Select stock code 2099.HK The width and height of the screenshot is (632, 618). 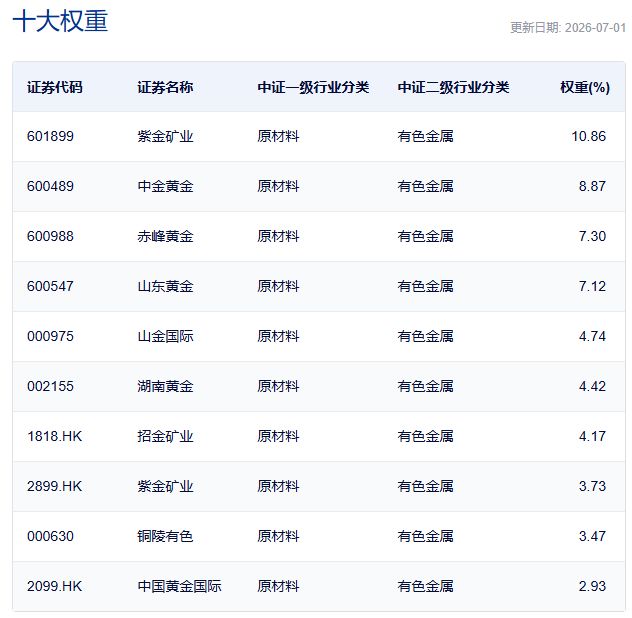pyautogui.click(x=54, y=586)
